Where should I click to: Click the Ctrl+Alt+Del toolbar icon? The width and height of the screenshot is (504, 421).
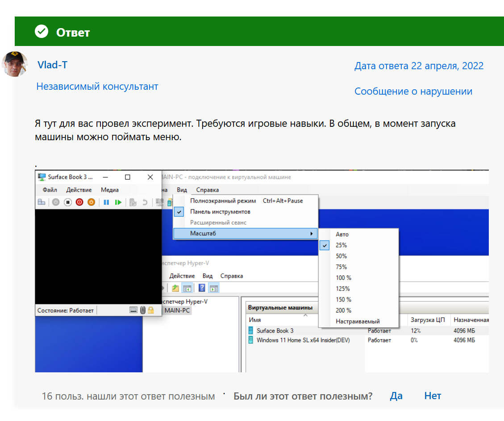pos(41,202)
